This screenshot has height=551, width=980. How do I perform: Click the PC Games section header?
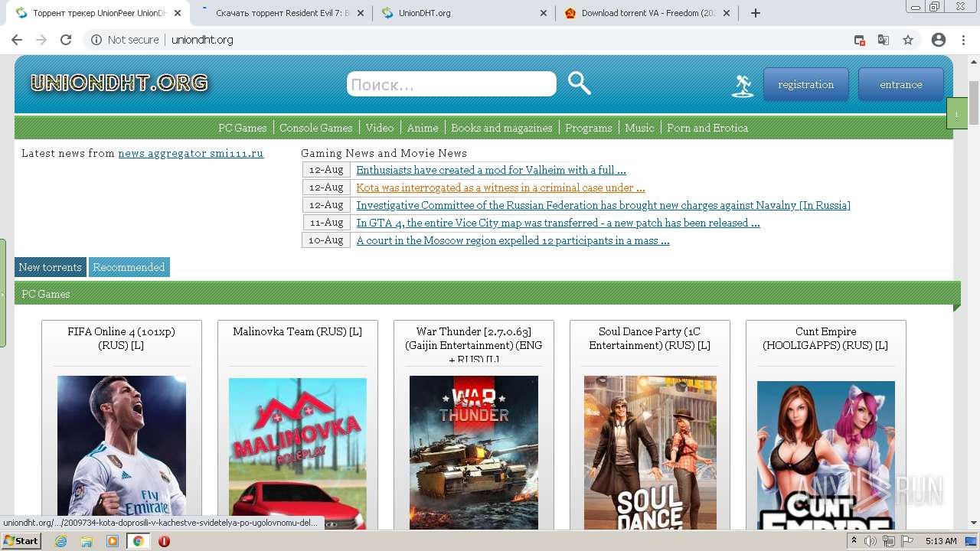[x=487, y=294]
